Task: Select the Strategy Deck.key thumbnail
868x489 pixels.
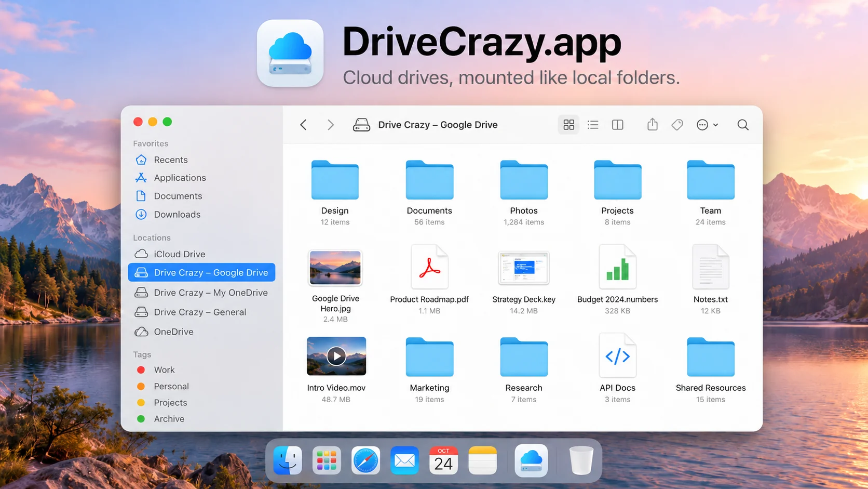Action: [524, 268]
